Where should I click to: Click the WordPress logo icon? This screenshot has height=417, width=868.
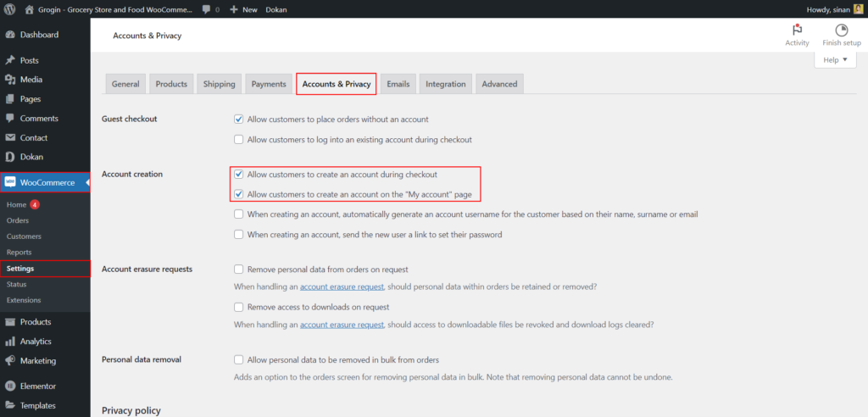[x=9, y=9]
